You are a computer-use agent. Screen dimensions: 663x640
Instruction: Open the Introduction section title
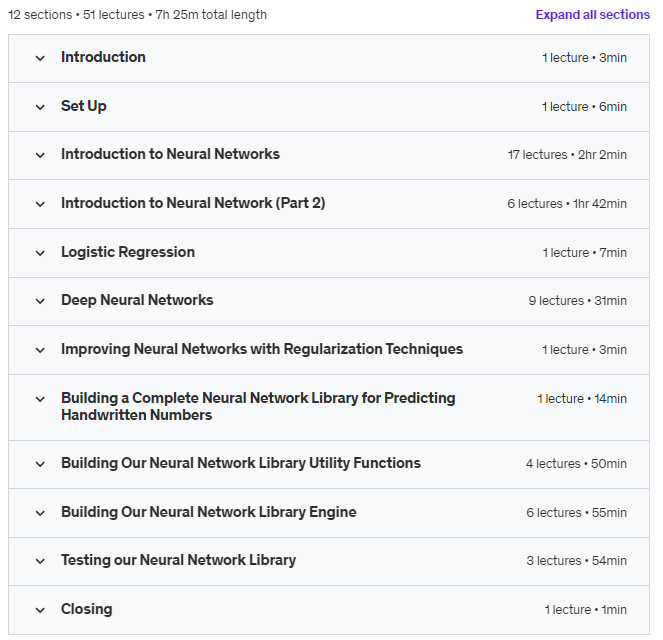103,57
